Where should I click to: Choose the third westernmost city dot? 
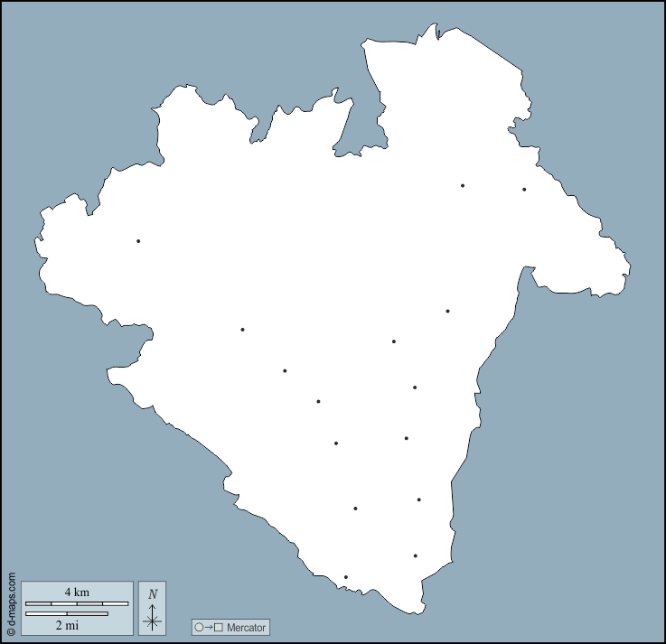coord(285,370)
